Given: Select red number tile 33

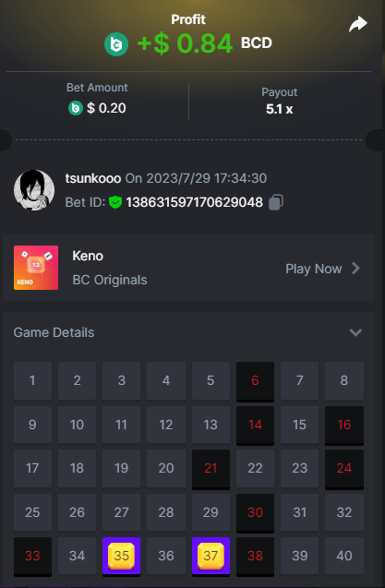Looking at the screenshot, I should pyautogui.click(x=32, y=556).
